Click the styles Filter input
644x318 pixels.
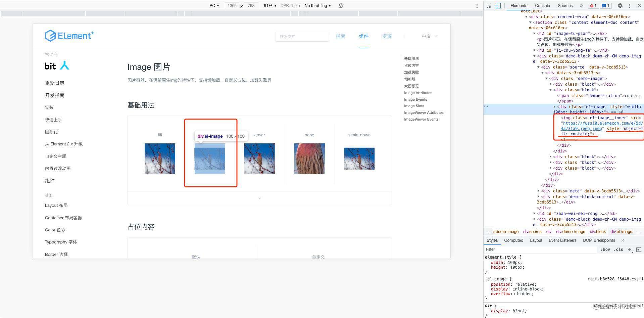[540, 249]
